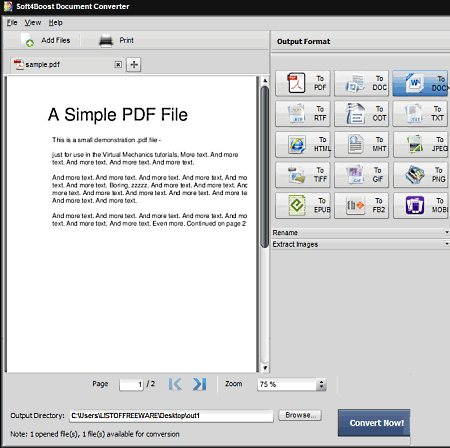
Task: Click the Browse... button
Action: click(x=300, y=415)
